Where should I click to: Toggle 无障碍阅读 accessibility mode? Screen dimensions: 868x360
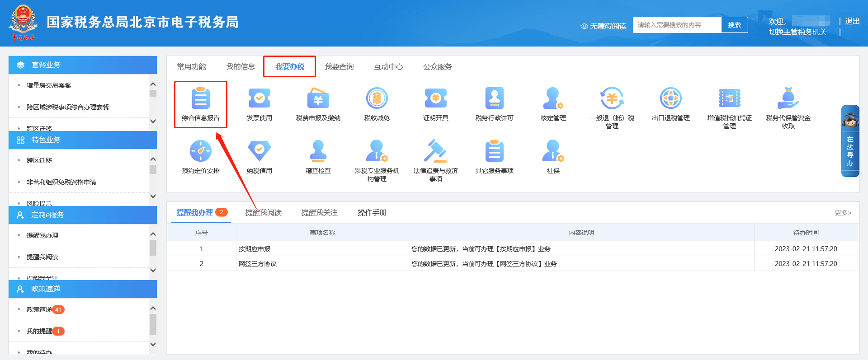[x=604, y=26]
